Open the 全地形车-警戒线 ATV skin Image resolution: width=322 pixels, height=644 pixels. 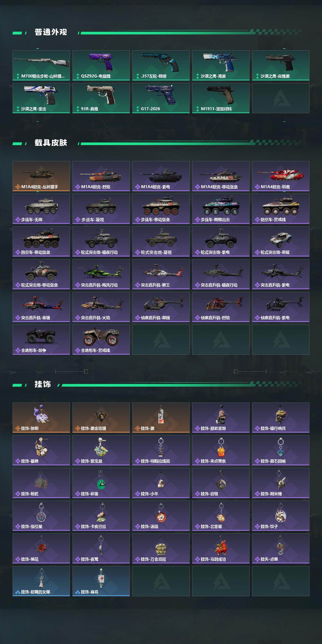tap(101, 340)
